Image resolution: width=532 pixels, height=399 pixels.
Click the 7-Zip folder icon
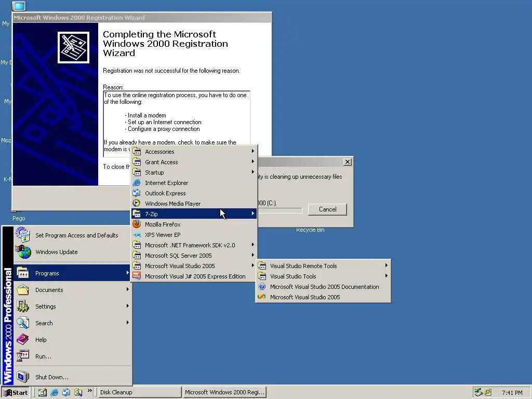click(137, 214)
